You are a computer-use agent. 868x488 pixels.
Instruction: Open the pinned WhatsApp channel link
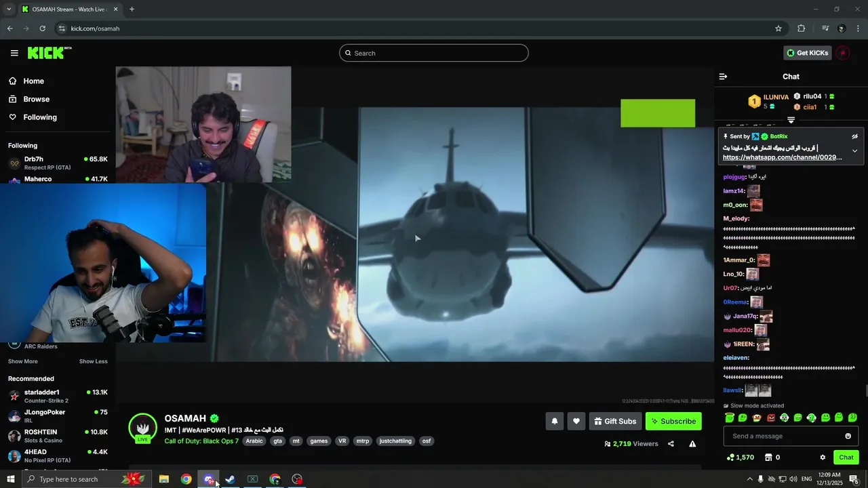[782, 157]
